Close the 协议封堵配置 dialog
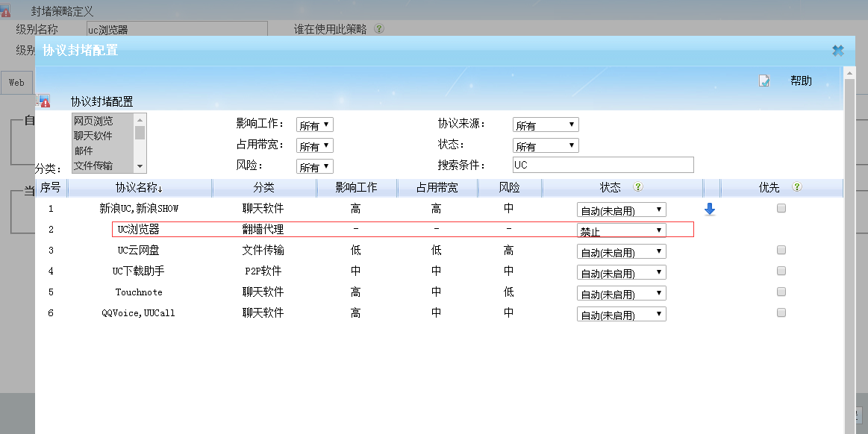The height and width of the screenshot is (434, 868). (x=837, y=51)
